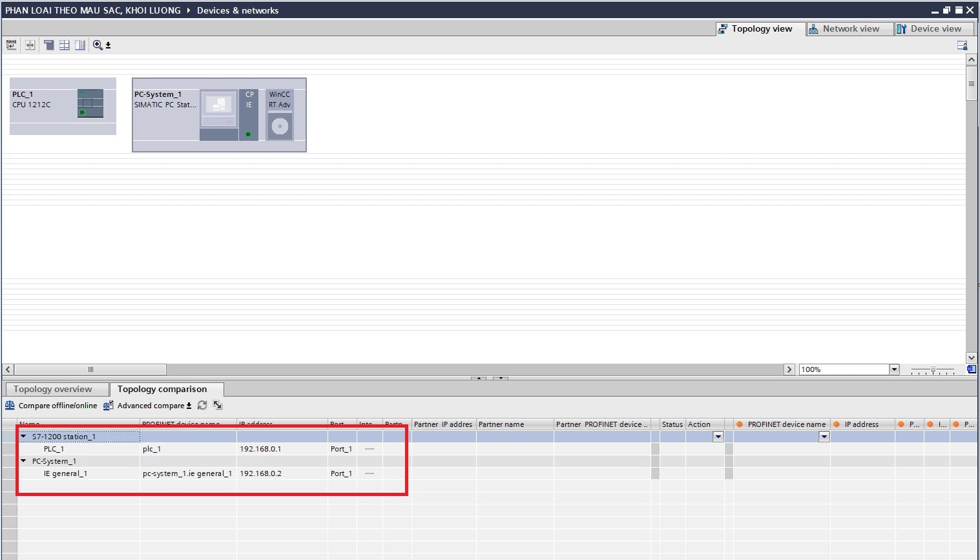Switch to the Topology overview tab
This screenshot has height=560, width=980.
tap(53, 389)
